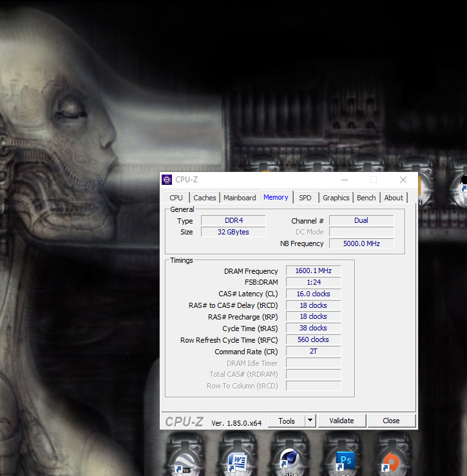467x476 pixels.
Task: Switch to the Caches tab
Action: click(x=205, y=198)
